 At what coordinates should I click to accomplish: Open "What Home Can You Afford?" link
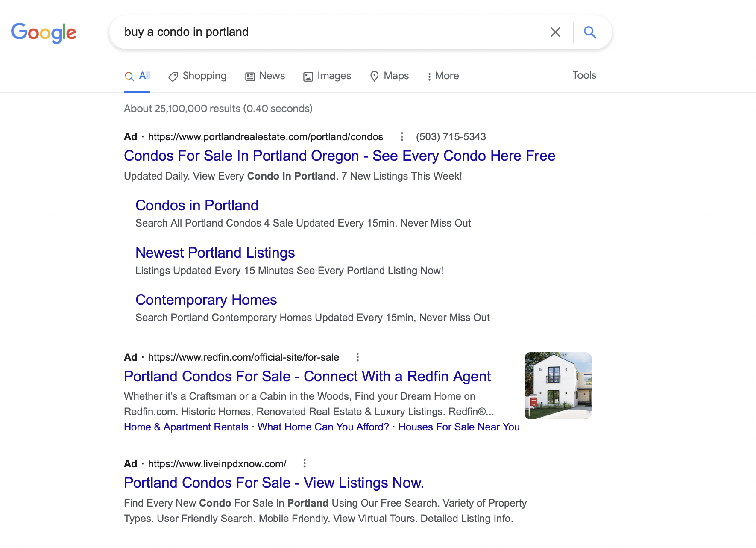coord(323,427)
